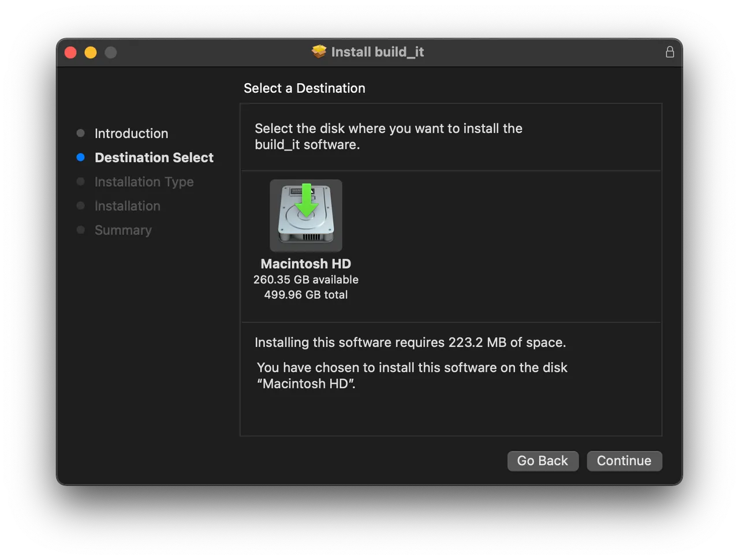Screen dimensions: 739x560
Task: Click the blue dot next to Destination Select
Action: click(80, 157)
